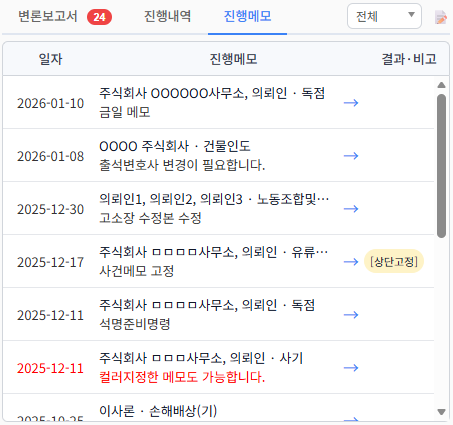Screen dimensions: 453x425
Task: Click arrow for 컬러지정한 메모 row
Action: (351, 368)
